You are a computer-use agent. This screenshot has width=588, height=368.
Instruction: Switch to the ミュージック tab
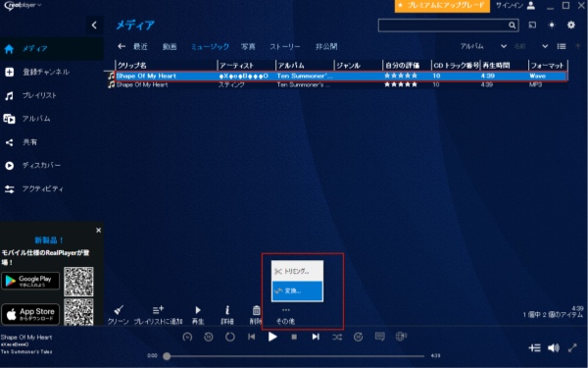click(x=210, y=46)
